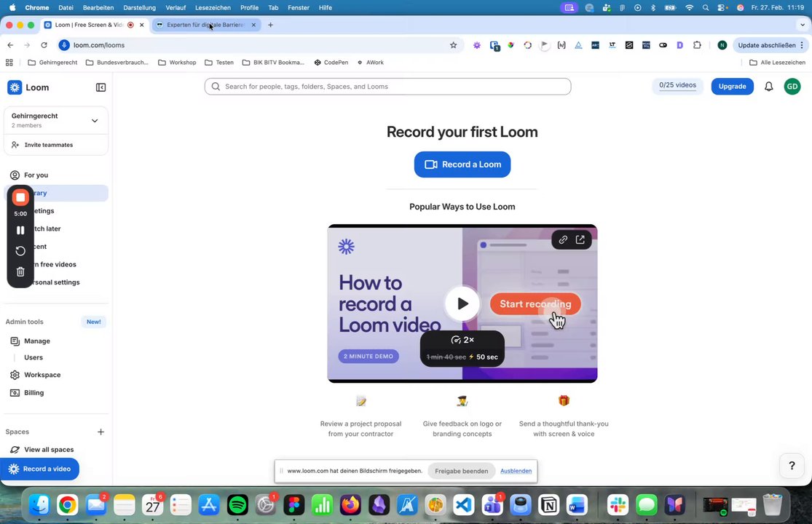Image resolution: width=812 pixels, height=524 pixels.
Task: Stop the Loom recording
Action: (x=20, y=197)
